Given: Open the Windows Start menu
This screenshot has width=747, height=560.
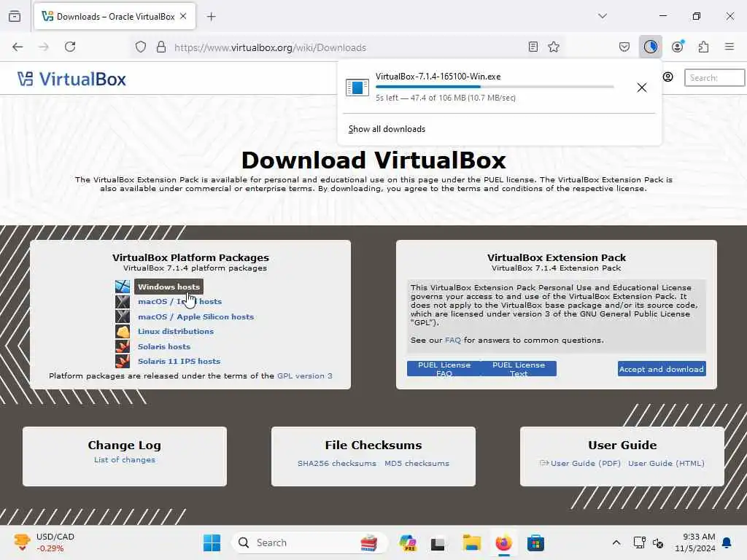Looking at the screenshot, I should click(212, 542).
